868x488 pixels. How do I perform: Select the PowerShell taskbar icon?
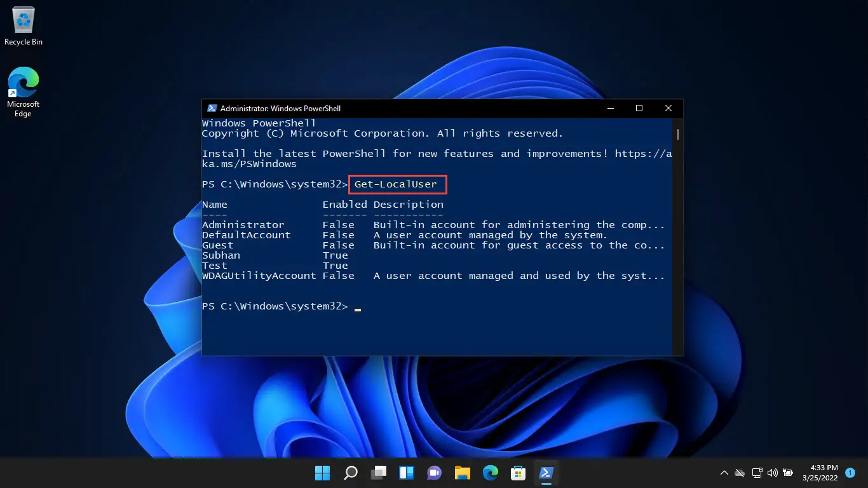[546, 473]
